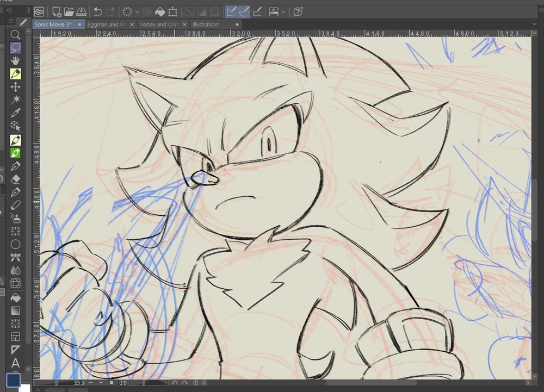The image size is (544, 392).
Task: Select the Lasso selection tool
Action: pyautogui.click(x=15, y=47)
